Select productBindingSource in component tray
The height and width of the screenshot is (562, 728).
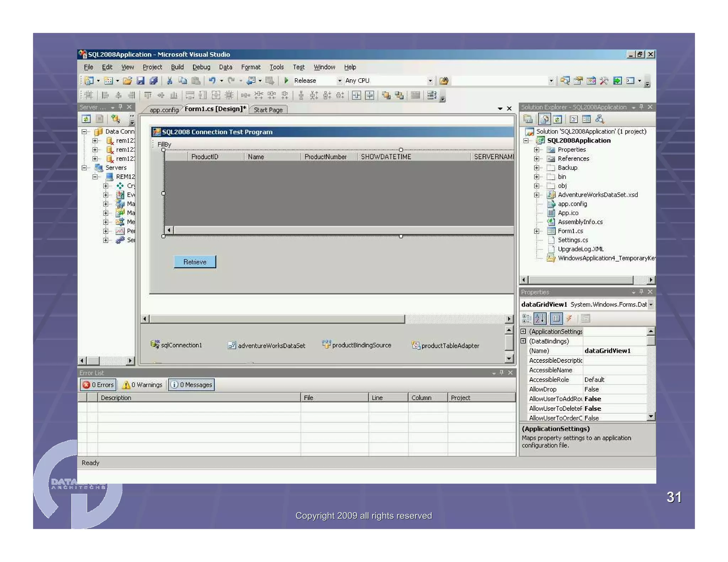tap(357, 345)
